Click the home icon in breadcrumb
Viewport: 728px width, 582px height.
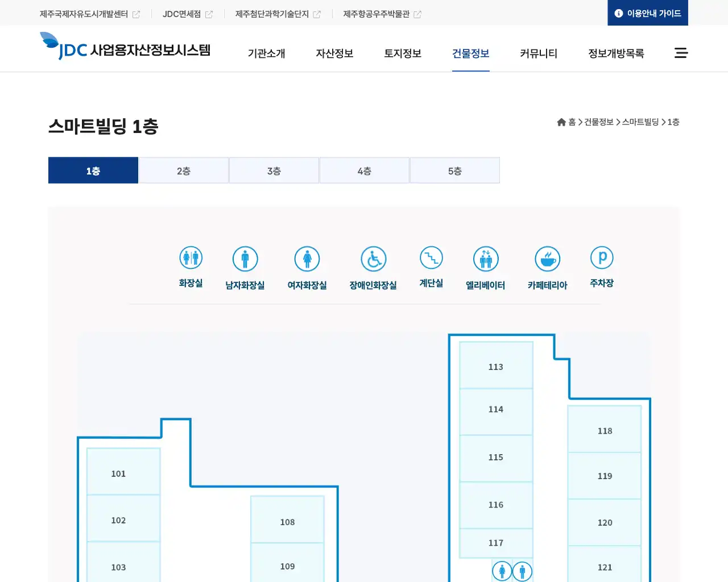[x=561, y=122]
